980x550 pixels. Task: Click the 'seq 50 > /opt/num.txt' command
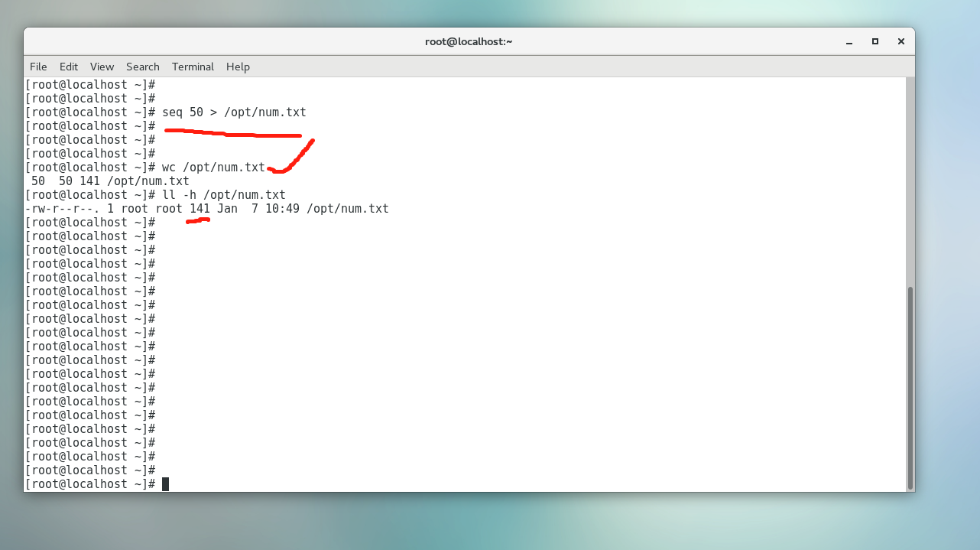pos(234,112)
